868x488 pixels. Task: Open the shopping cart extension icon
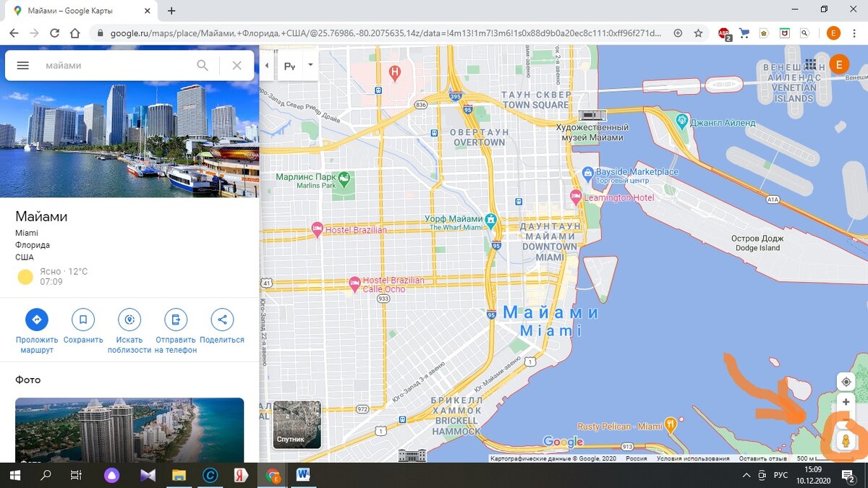744,33
